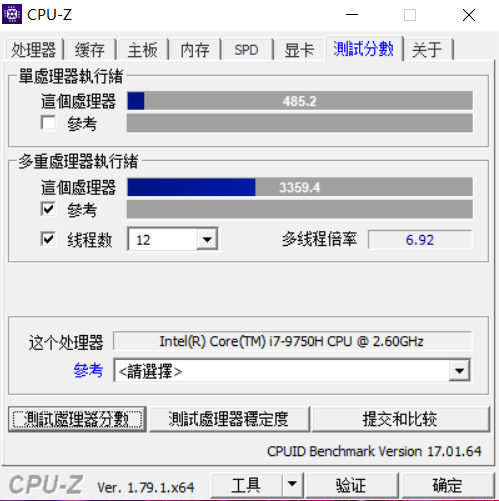Start benchmark with 測試處理器分數 button
The image size is (499, 501).
point(77,419)
